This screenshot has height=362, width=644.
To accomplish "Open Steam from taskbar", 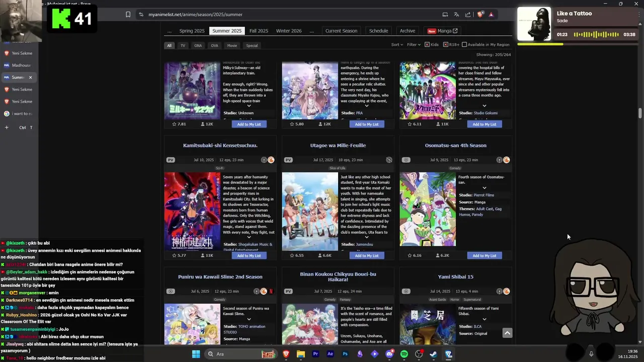I will tap(433, 354).
